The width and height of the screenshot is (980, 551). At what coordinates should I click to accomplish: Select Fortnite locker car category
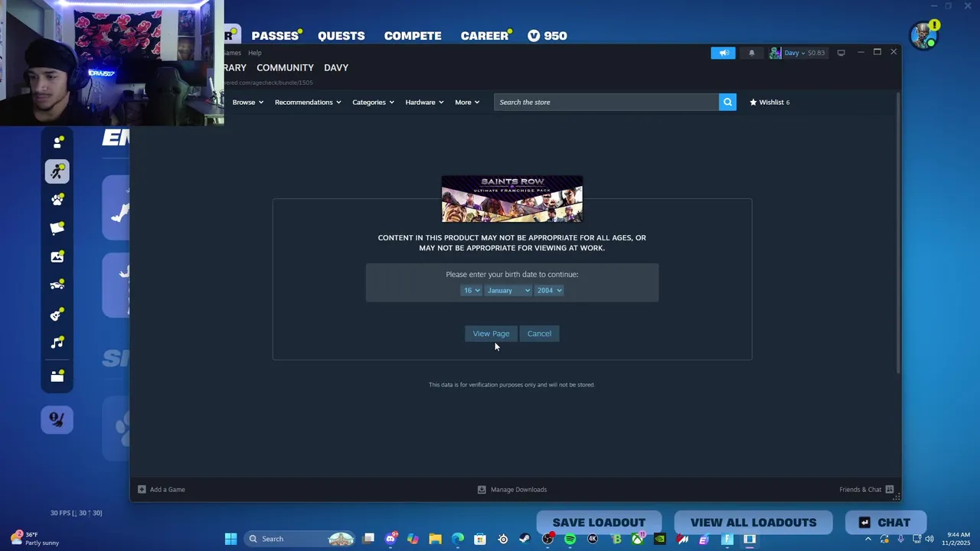[x=57, y=285]
